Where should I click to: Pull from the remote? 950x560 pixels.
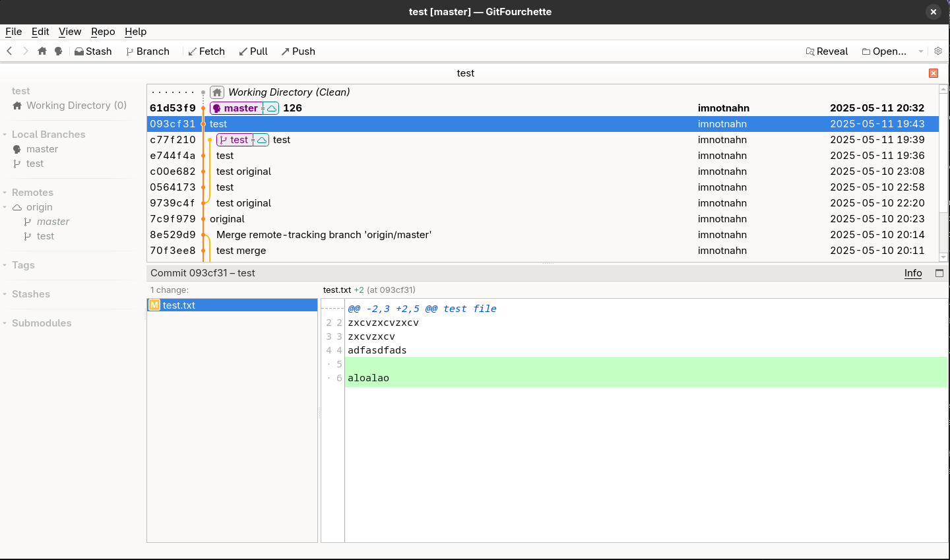(253, 51)
